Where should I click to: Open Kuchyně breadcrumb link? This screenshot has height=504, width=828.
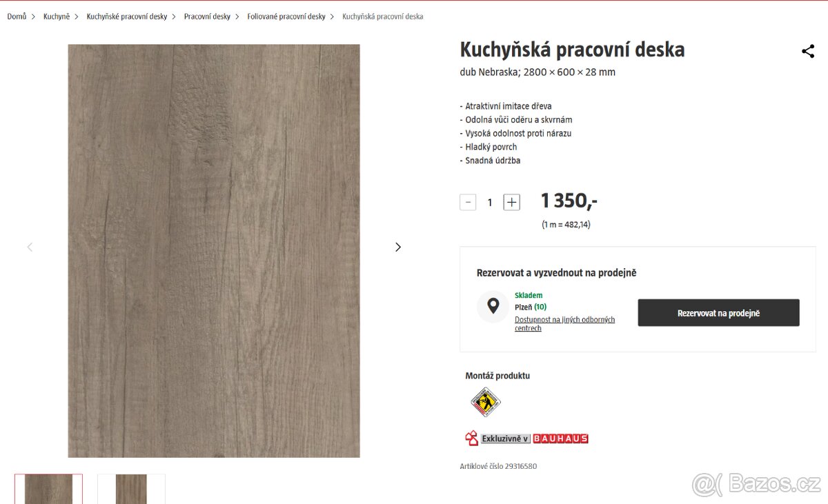[57, 17]
